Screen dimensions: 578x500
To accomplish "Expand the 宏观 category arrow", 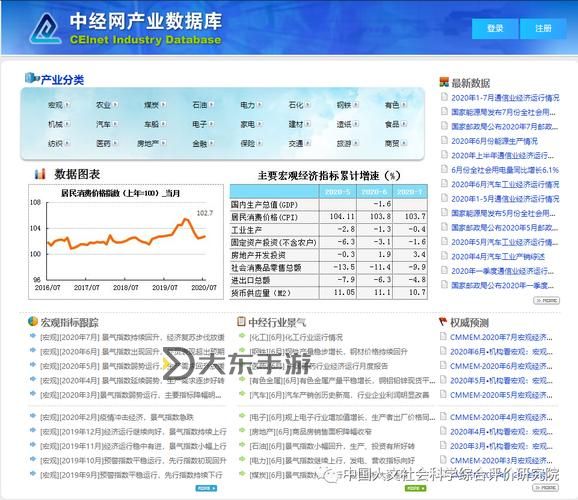I will 67,105.
